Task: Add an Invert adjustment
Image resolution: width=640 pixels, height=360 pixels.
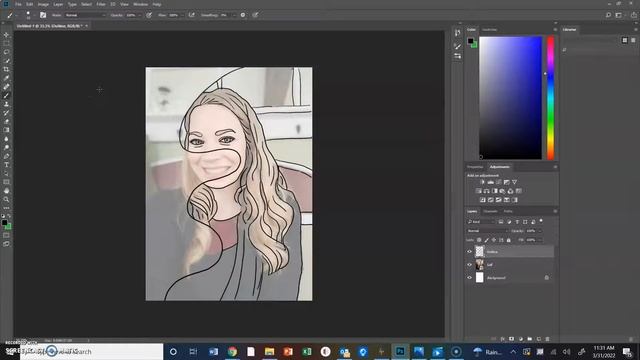Action: click(483, 200)
